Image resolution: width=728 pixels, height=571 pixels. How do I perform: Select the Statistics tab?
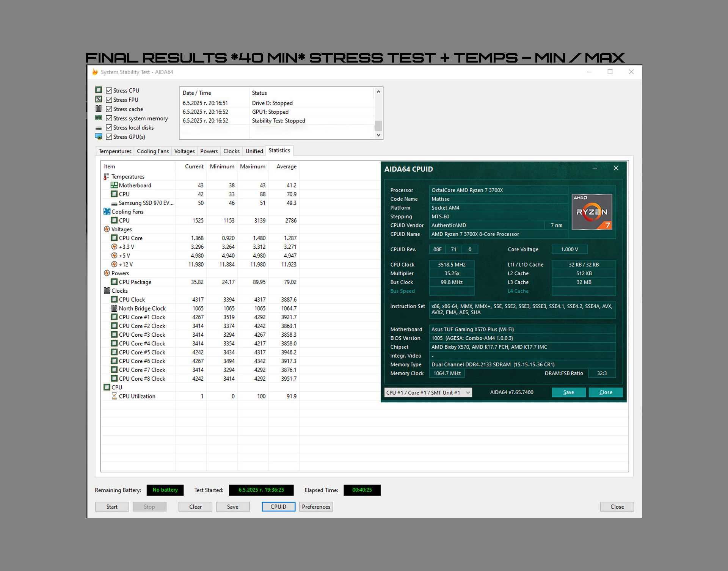tap(279, 151)
